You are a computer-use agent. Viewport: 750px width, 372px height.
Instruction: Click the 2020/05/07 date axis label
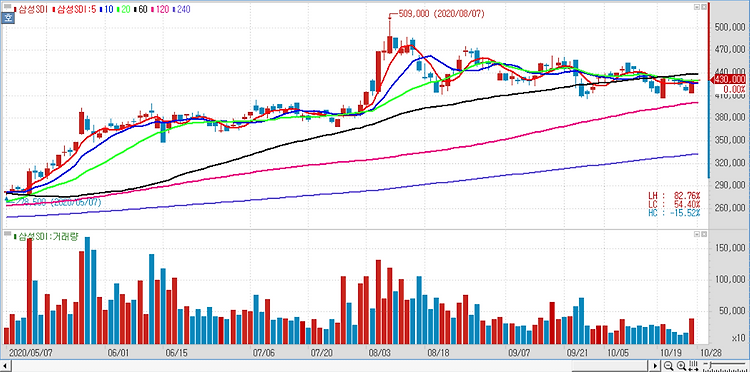click(30, 352)
